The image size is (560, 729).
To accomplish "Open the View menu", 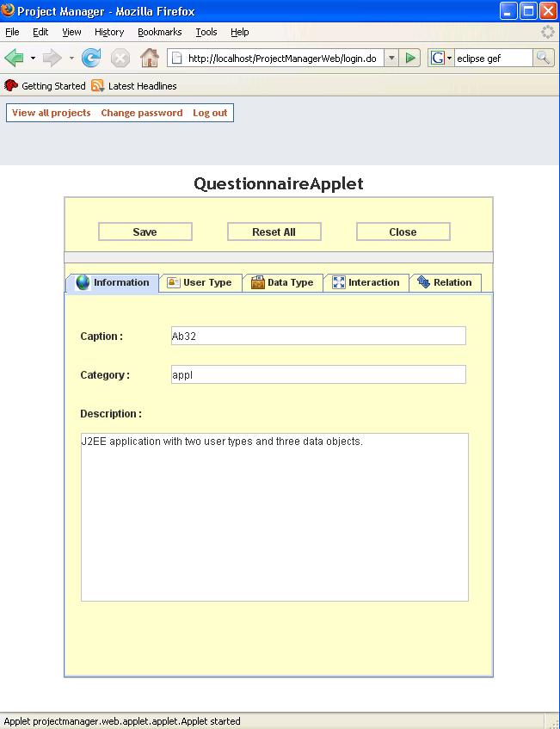I will [x=71, y=32].
